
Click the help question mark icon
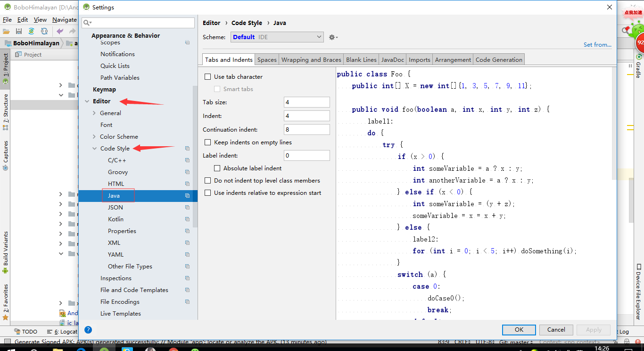[88, 330]
